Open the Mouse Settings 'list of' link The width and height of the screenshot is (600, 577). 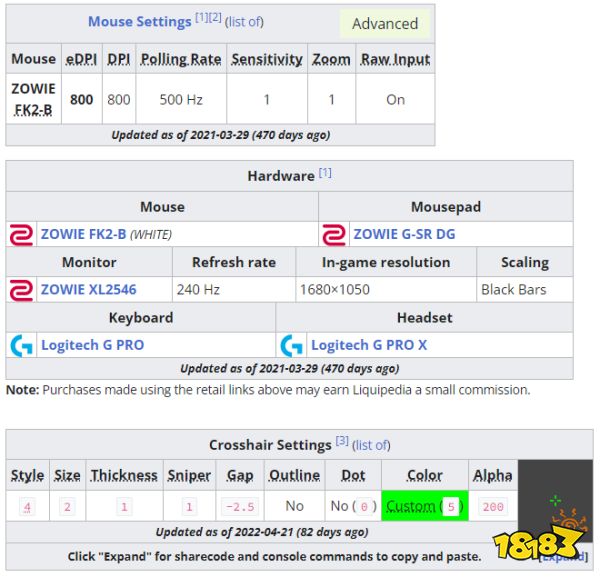coord(244,22)
